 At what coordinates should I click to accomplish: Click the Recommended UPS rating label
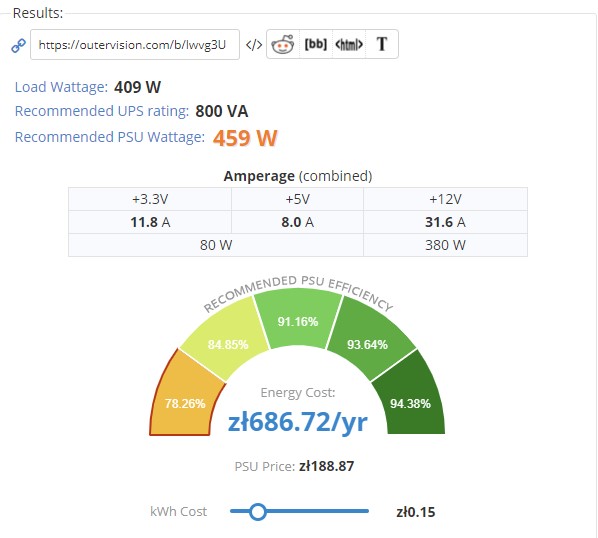[x=102, y=111]
